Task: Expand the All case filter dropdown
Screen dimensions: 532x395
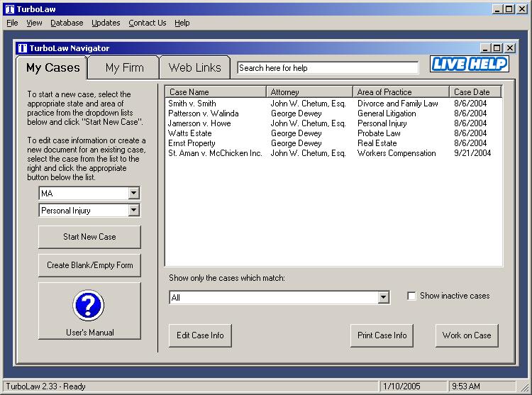Action: click(383, 297)
